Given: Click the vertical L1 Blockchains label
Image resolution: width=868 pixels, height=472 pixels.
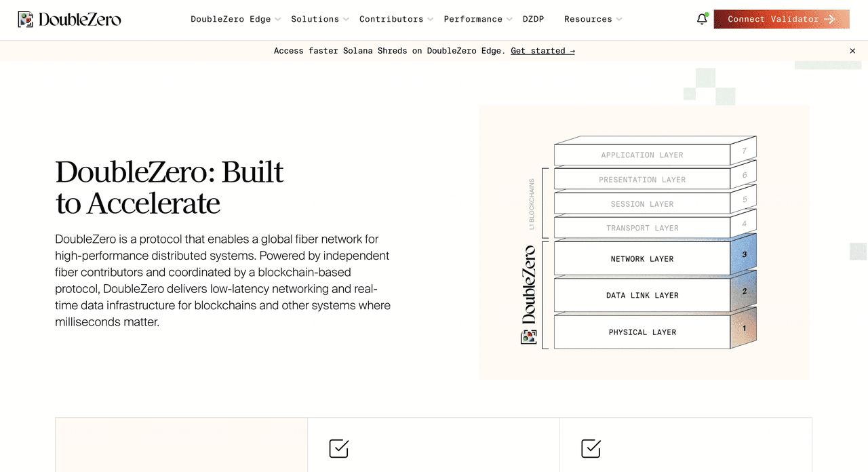Looking at the screenshot, I should pos(532,204).
